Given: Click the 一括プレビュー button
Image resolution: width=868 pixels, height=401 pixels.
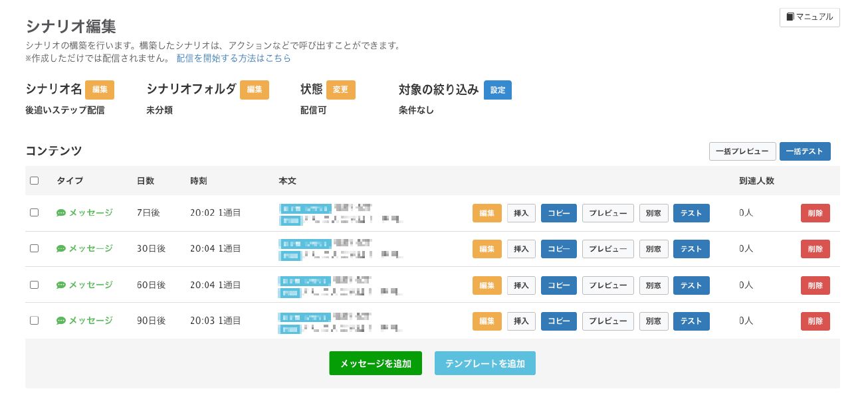Looking at the screenshot, I should point(742,151).
